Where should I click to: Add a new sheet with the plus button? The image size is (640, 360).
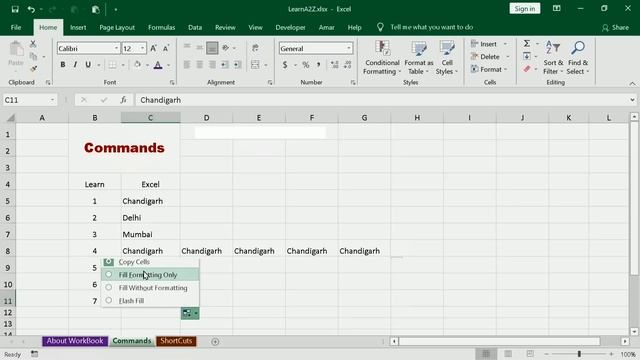pos(215,342)
